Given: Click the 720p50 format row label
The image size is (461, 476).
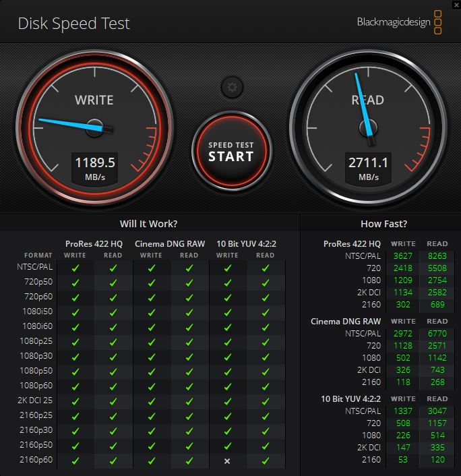Looking at the screenshot, I should [38, 281].
